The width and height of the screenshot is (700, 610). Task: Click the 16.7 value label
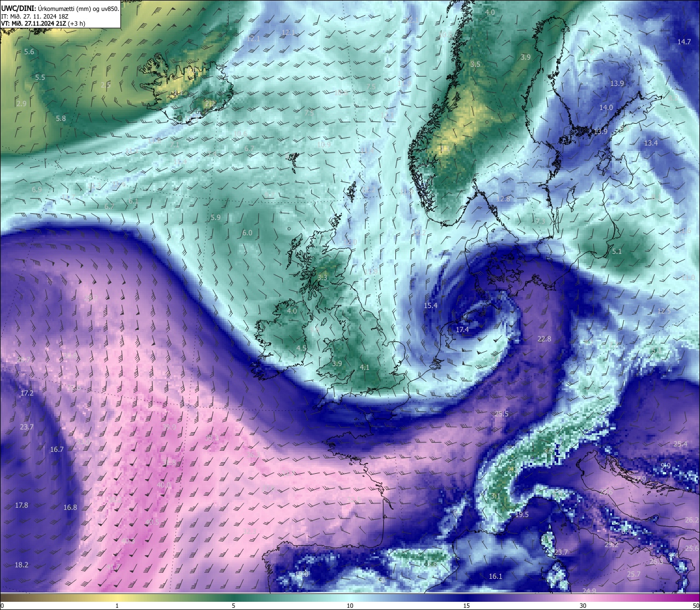coord(57,450)
